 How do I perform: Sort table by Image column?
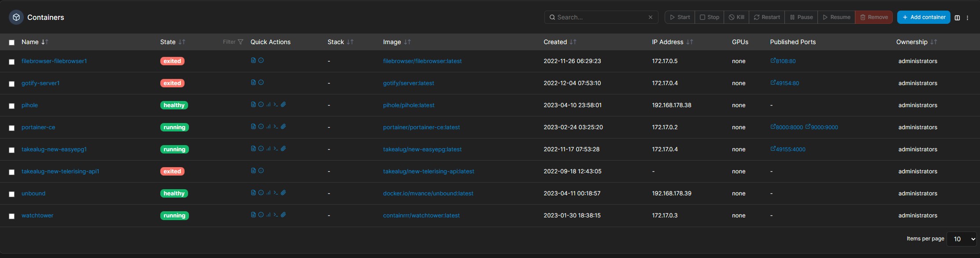[397, 42]
